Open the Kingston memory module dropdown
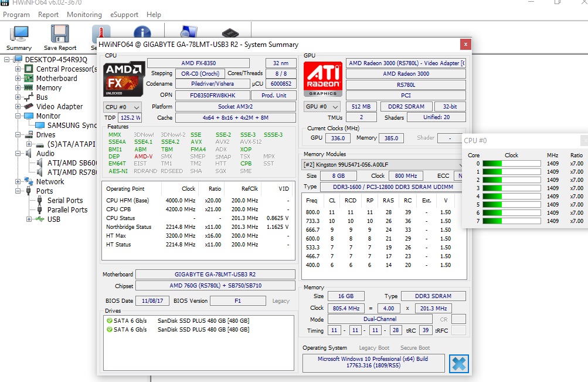588x382 pixels. pyautogui.click(x=383, y=164)
